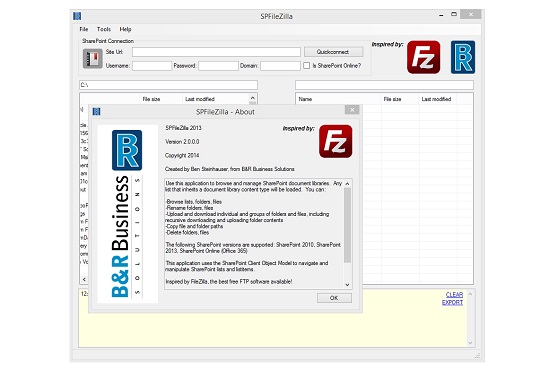Click the SharePoint connection server icon

(x=93, y=58)
